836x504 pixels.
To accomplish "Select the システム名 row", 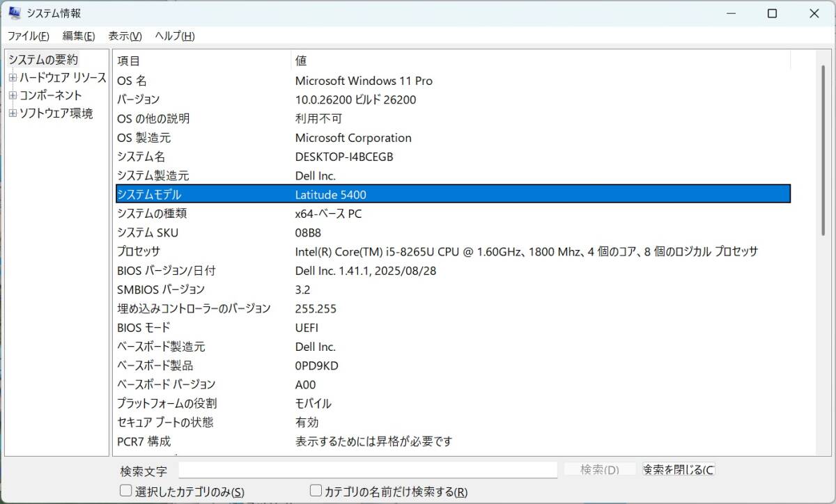I will pos(453,157).
